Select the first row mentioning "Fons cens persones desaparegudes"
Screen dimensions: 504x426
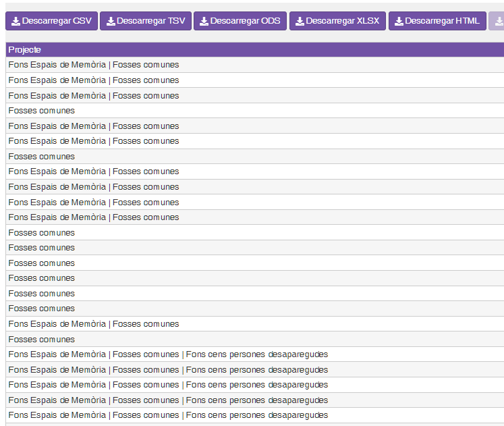point(168,354)
